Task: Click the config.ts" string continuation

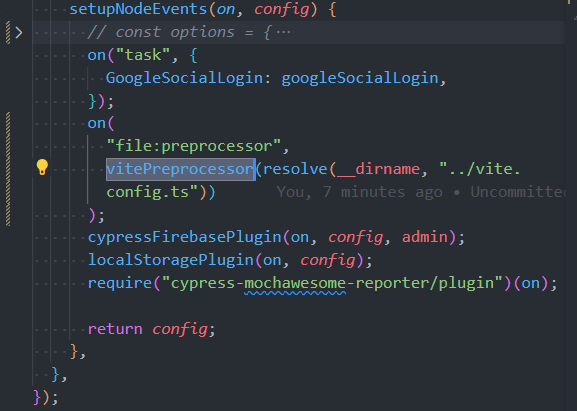Action: click(152, 192)
